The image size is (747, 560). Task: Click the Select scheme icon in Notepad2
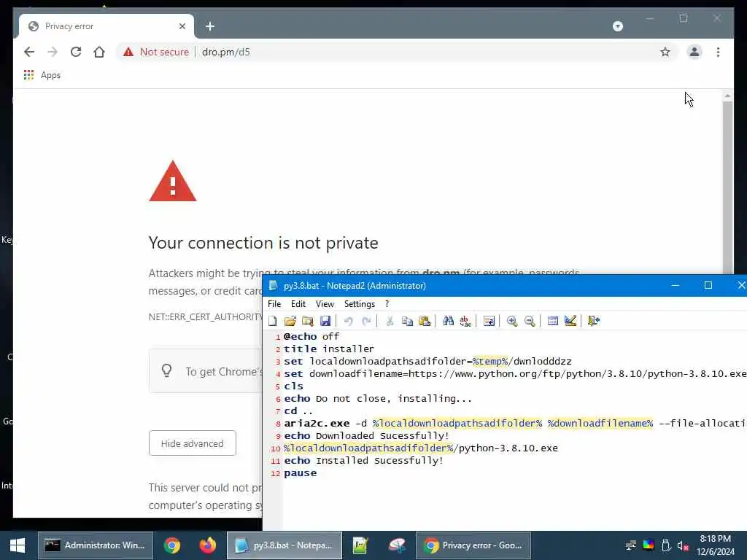coord(553,321)
